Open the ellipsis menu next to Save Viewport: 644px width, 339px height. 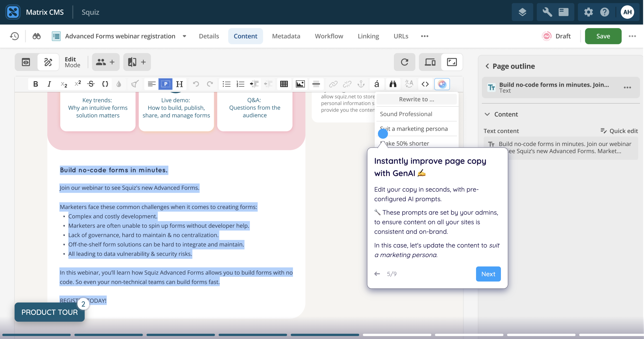click(632, 36)
